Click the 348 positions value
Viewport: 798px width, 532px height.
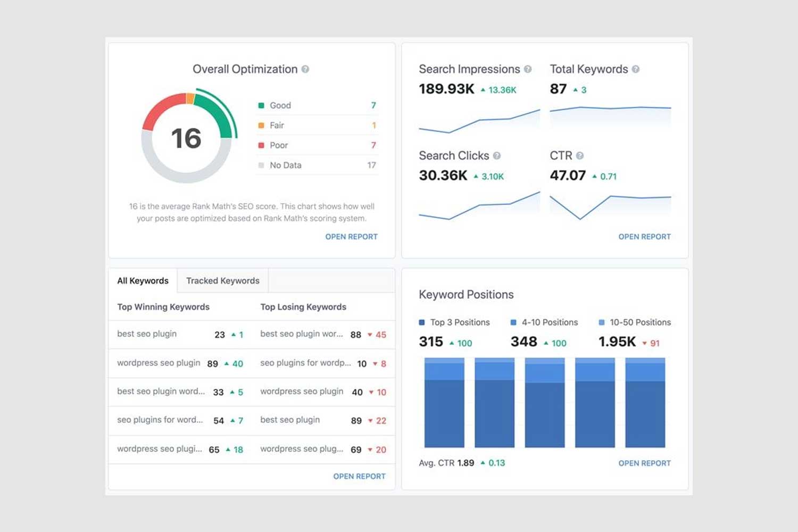point(524,342)
